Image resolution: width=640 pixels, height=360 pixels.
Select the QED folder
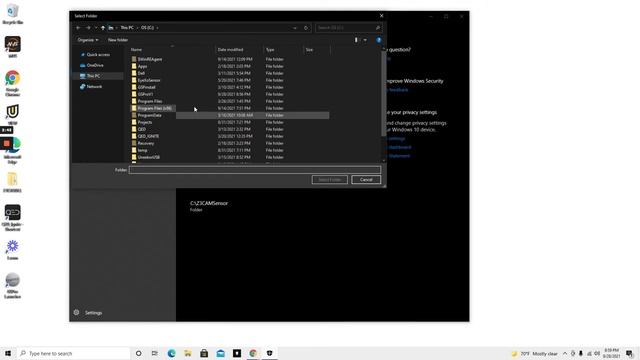[142, 129]
